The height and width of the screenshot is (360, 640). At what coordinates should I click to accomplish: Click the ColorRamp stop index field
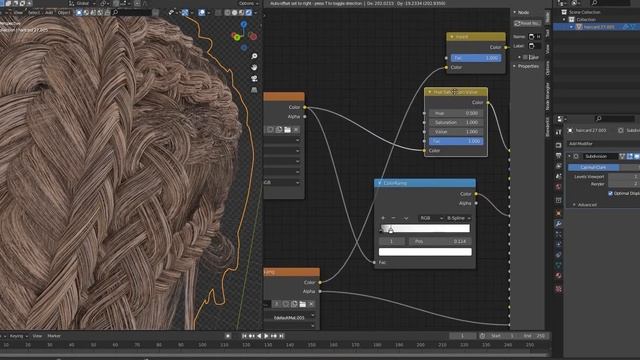(391, 242)
